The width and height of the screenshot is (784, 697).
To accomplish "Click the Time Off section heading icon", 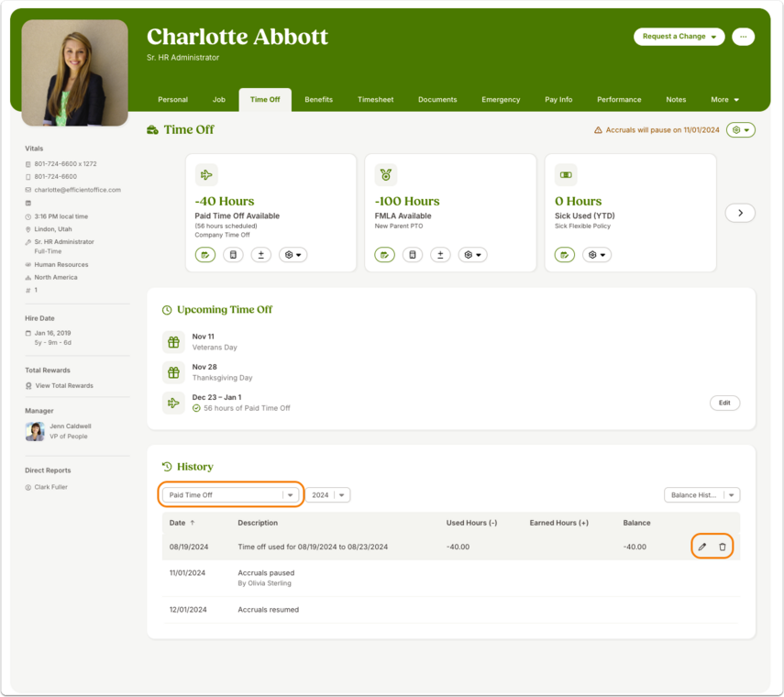I will [x=152, y=130].
